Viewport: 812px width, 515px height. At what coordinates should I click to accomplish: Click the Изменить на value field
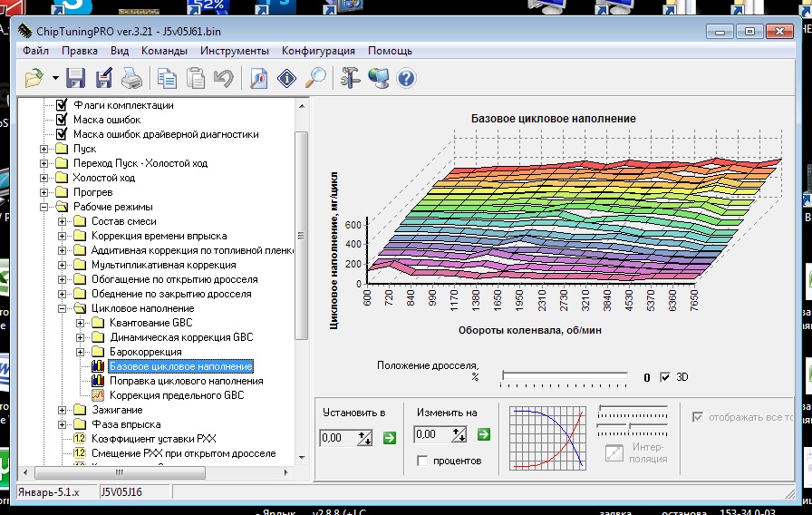(430, 436)
